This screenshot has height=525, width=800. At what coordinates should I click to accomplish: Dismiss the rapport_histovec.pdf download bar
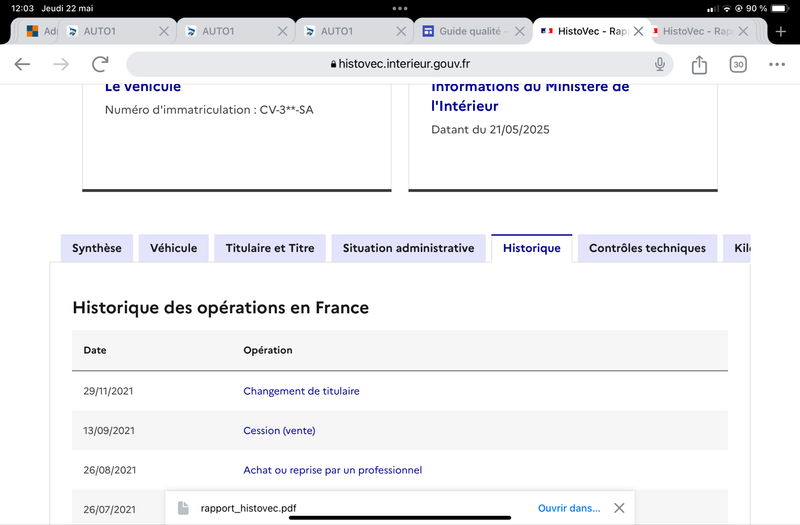[619, 508]
